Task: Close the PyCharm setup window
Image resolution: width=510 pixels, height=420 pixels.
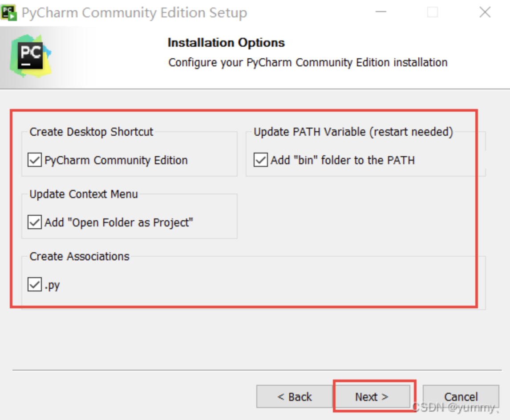Action: click(485, 12)
